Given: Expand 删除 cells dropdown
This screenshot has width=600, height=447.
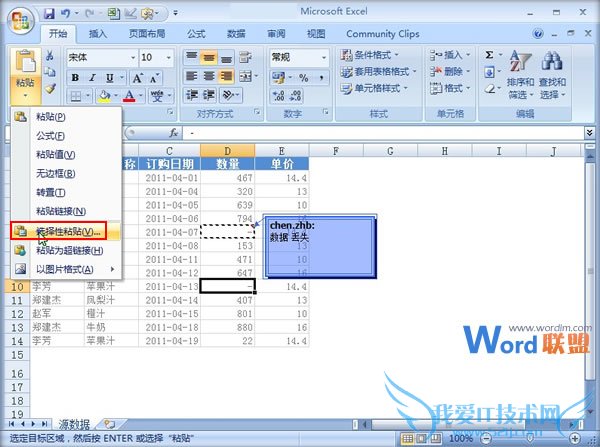Looking at the screenshot, I should [x=468, y=72].
